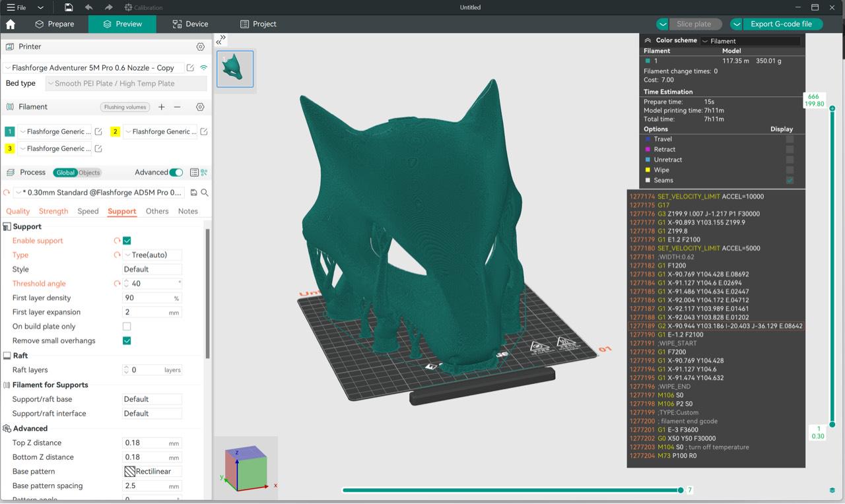This screenshot has width=845, height=504.
Task: Click the redo arrow icon
Action: tap(109, 7)
